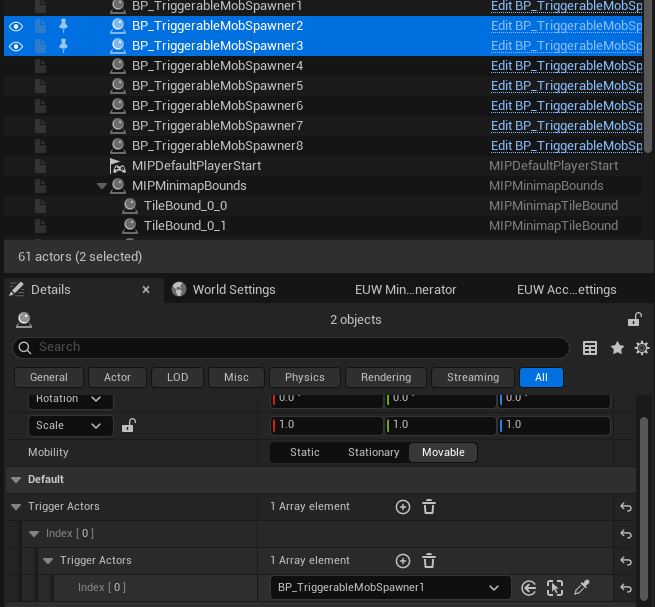Use selected actor for Index 0
655x607 pixels.
(x=529, y=588)
